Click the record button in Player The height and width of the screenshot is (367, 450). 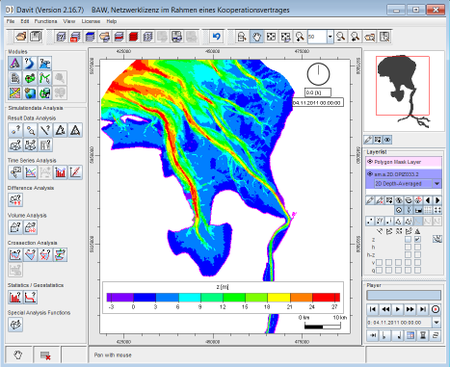pos(435,309)
